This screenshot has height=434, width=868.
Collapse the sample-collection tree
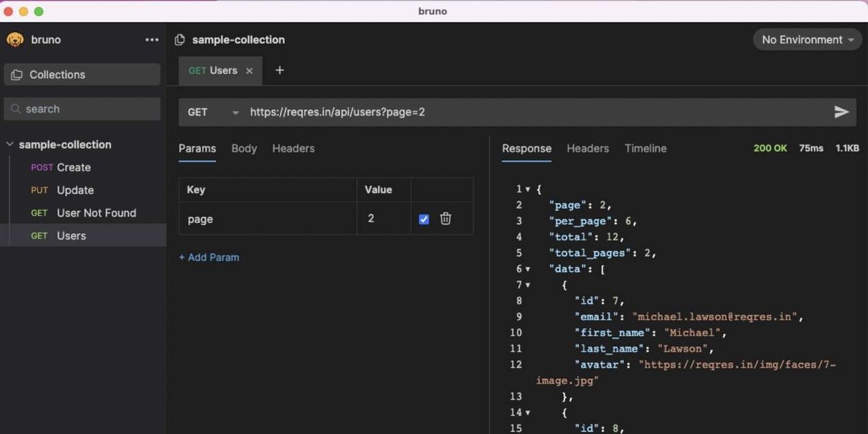[x=10, y=144]
